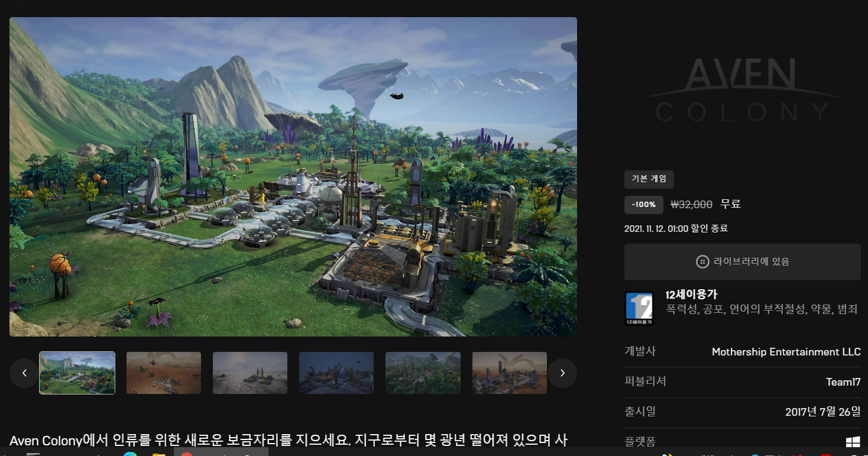Select the fifth thumbnail with dark green colony

(423, 373)
